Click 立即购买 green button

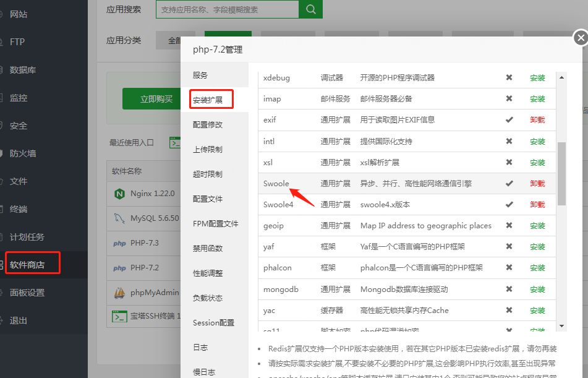click(156, 99)
